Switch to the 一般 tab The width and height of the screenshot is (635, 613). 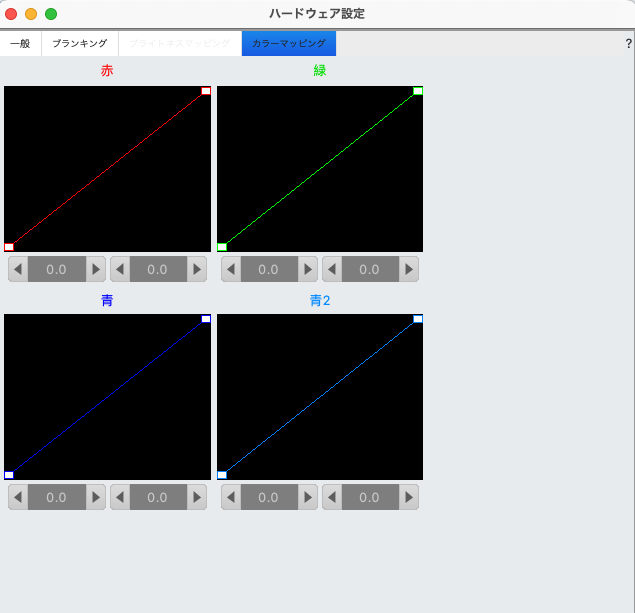[20, 44]
